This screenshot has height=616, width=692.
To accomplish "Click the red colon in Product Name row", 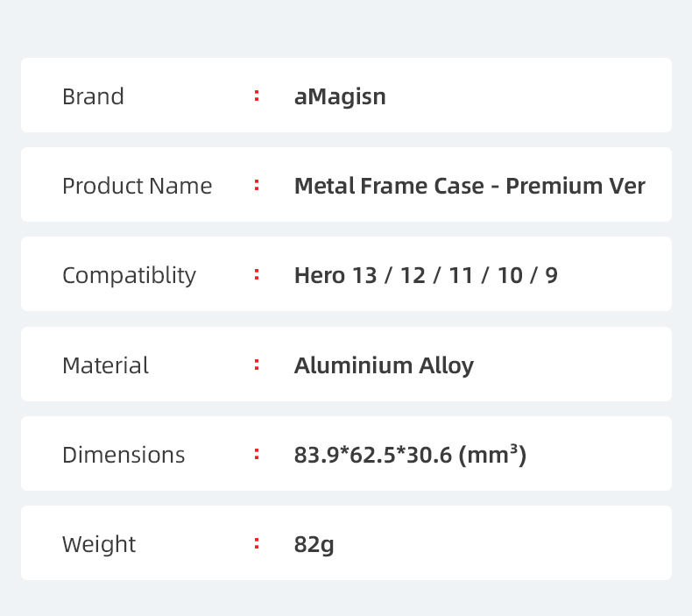I will [x=257, y=185].
